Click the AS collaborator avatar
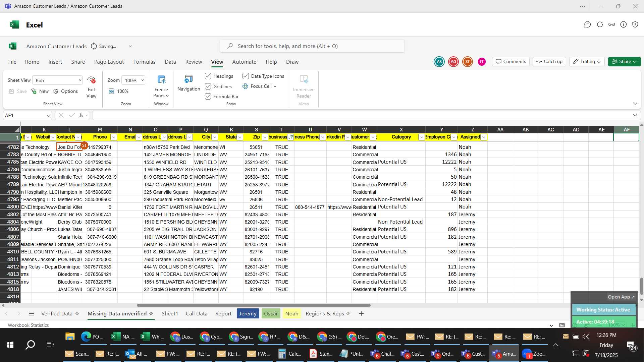This screenshot has width=644, height=362. [439, 62]
